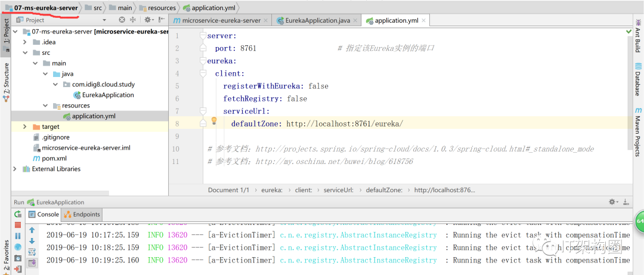Hide the Run tool window
The height and width of the screenshot is (275, 644).
(626, 202)
